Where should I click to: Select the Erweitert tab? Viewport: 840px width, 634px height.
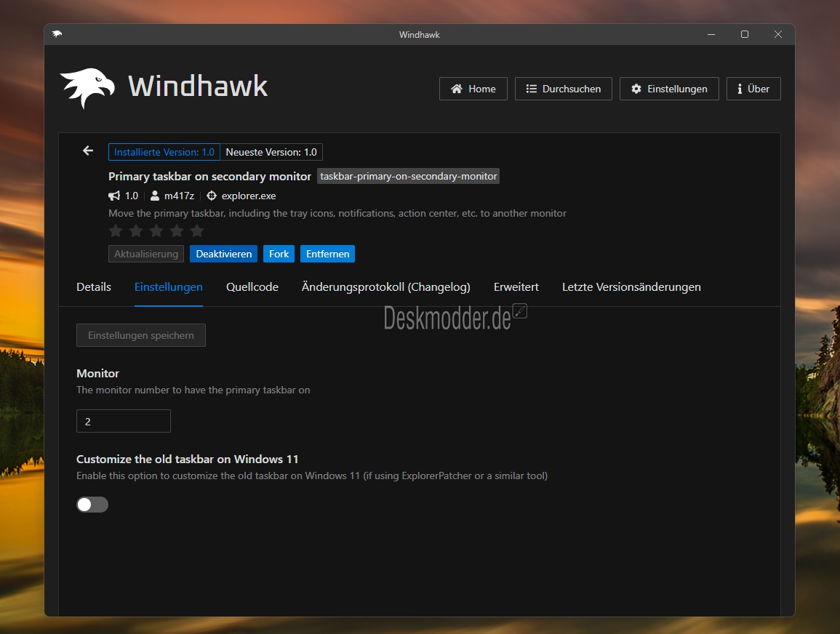[x=516, y=287]
